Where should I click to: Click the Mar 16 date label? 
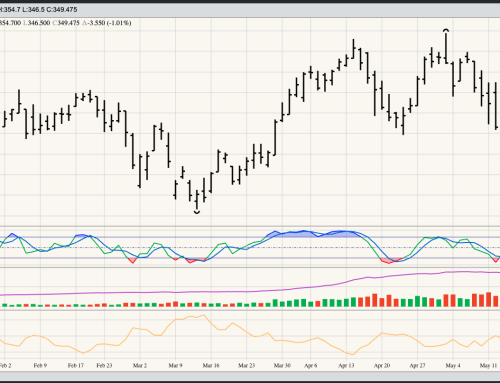(x=211, y=365)
